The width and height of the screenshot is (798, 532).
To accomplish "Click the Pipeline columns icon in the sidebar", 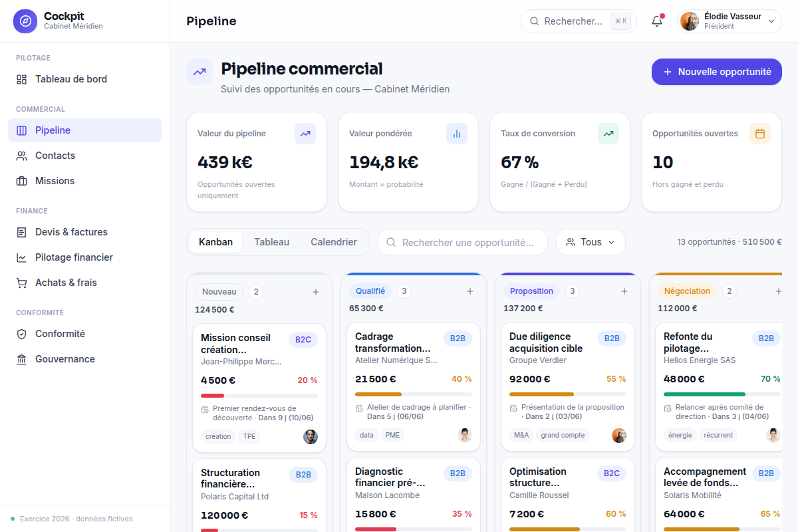I will [22, 130].
